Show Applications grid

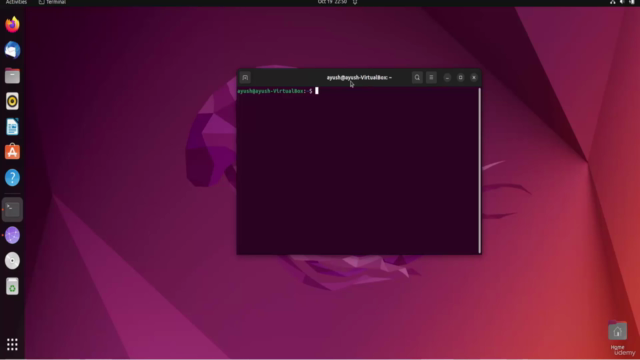click(x=12, y=344)
